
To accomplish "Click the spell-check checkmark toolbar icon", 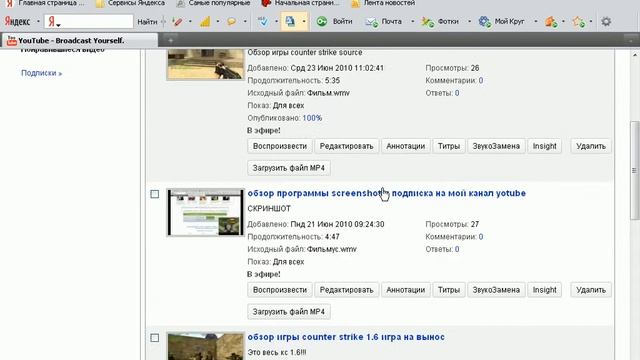I will [x=263, y=21].
